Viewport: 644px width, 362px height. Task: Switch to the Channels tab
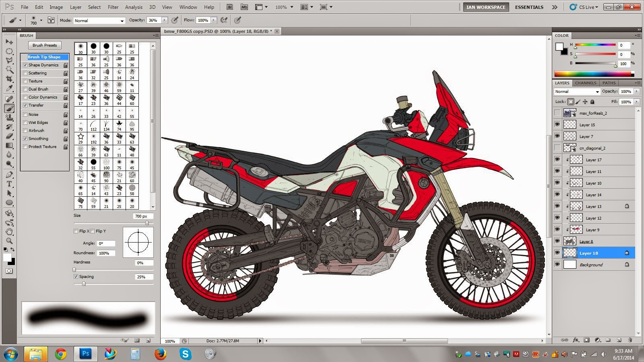[586, 83]
